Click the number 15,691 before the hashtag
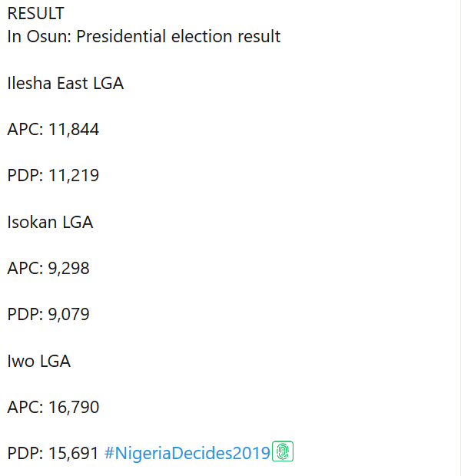Viewport: 461px width, 476px height. tap(74, 453)
